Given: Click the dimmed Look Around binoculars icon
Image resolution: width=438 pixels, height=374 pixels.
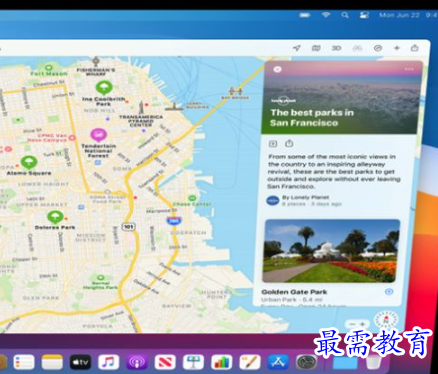Looking at the screenshot, I should pos(357,48).
